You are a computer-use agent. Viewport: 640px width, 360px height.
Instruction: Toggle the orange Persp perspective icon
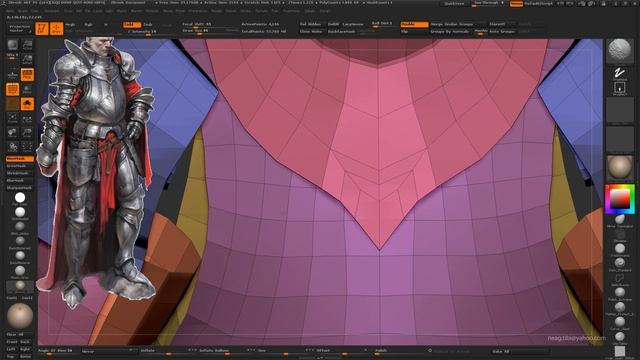(x=27, y=74)
